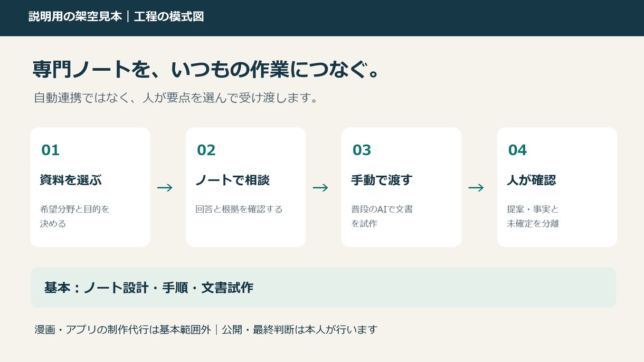Click step number 02
This screenshot has height=362, width=644.
pyautogui.click(x=206, y=150)
